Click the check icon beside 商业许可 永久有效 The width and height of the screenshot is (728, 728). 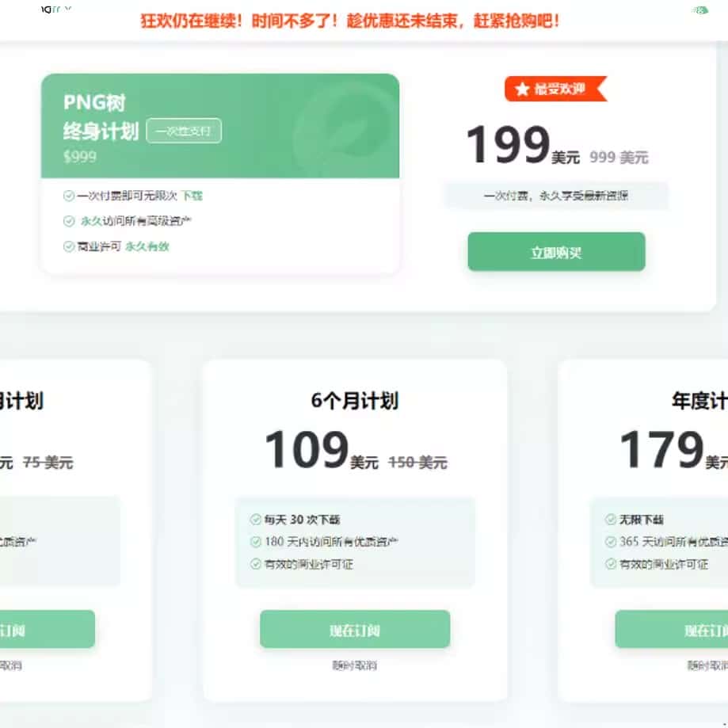coord(69,246)
